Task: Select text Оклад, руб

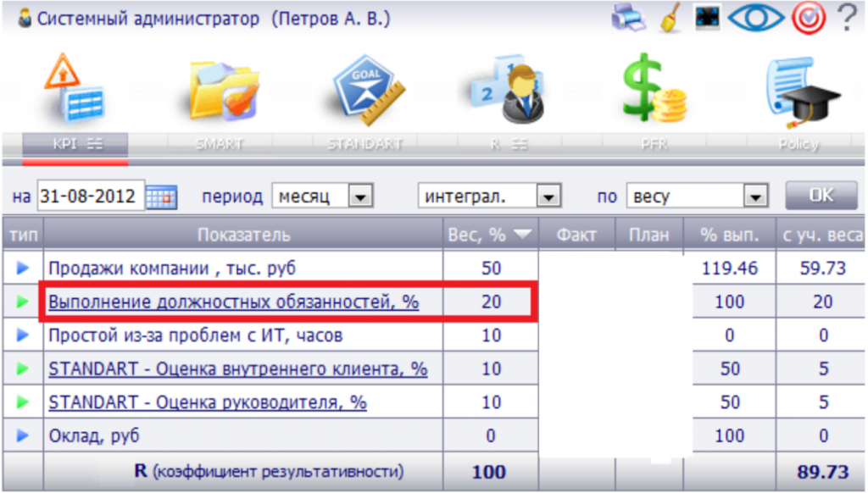Action: (94, 436)
